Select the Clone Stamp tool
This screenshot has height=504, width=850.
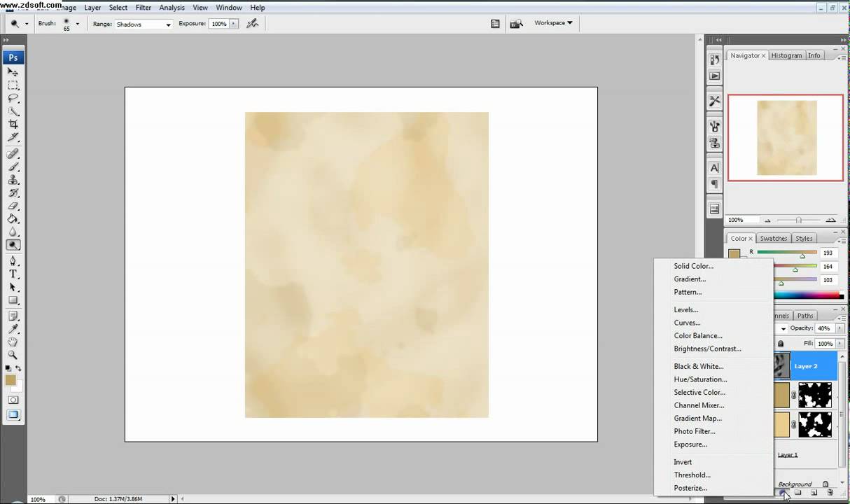click(13, 180)
